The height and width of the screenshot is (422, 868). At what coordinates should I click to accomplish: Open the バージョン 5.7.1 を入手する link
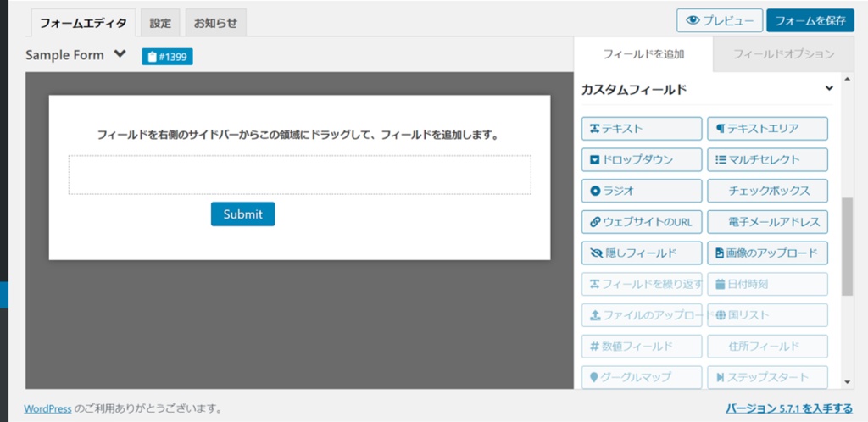789,408
